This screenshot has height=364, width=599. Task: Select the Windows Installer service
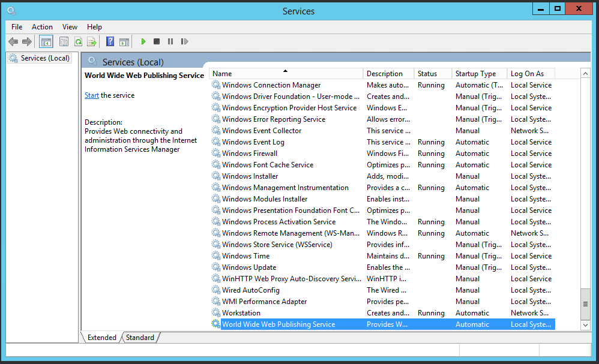383,176
